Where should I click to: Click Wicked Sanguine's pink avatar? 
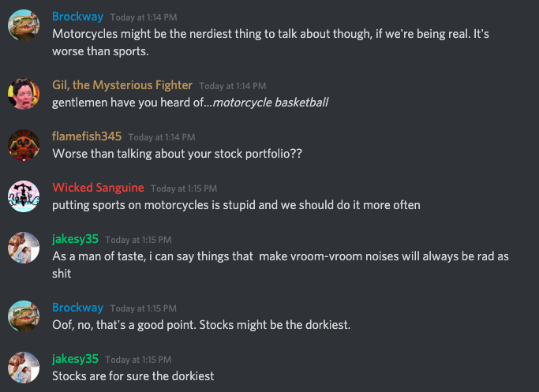[x=24, y=196]
